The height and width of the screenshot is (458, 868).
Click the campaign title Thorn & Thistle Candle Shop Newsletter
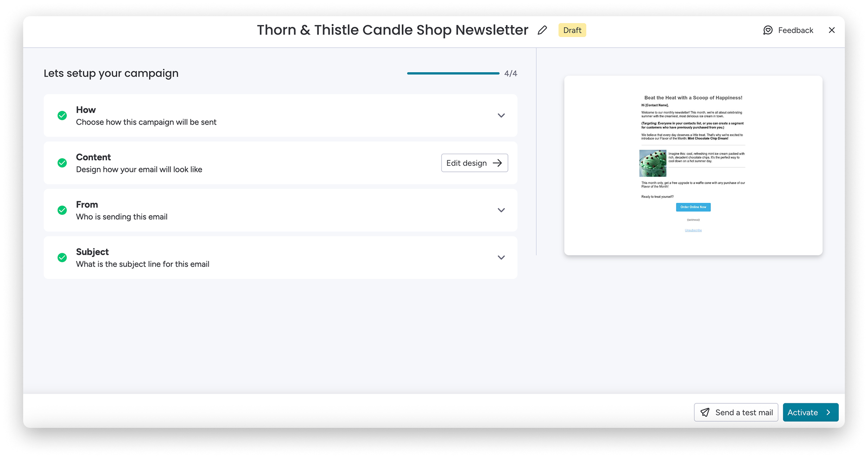tap(393, 30)
